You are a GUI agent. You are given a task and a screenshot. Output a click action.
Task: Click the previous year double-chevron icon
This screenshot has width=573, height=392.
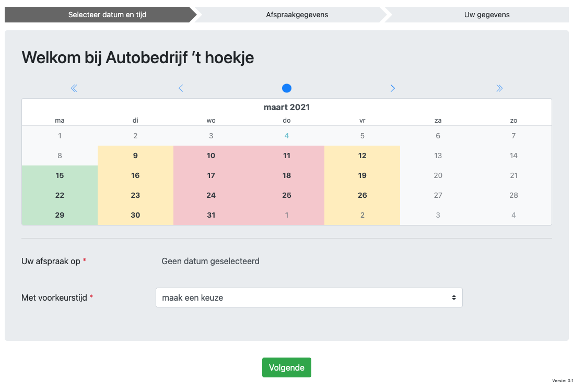tap(74, 88)
